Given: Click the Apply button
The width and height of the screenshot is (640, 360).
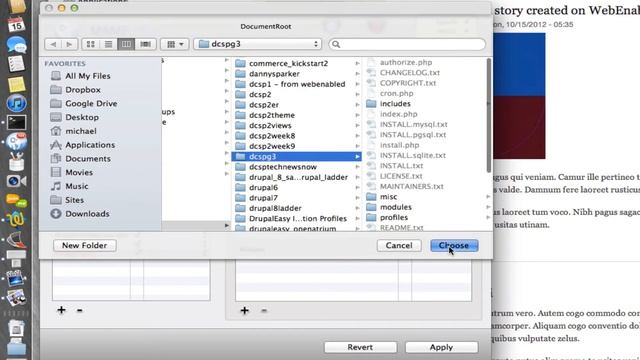Looking at the screenshot, I should (441, 347).
